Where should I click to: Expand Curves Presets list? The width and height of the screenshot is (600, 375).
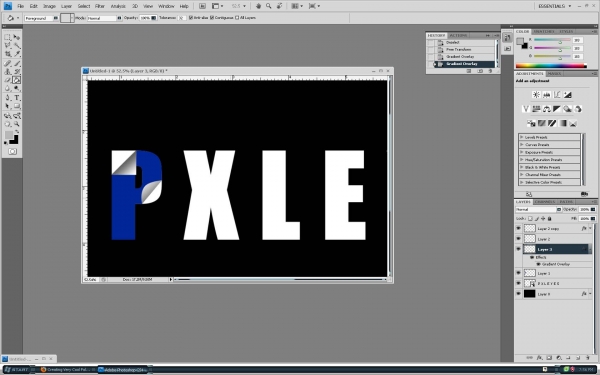[521, 145]
